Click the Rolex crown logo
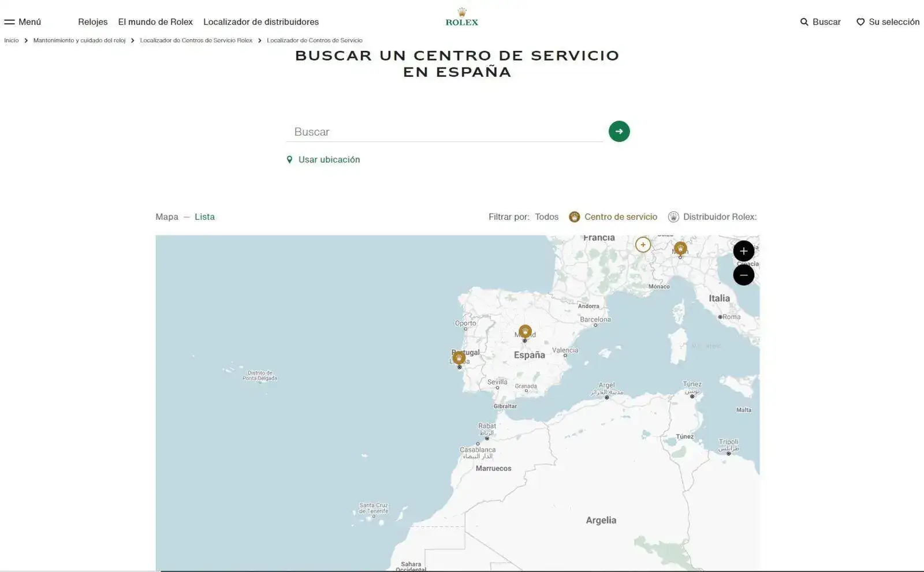The width and height of the screenshot is (924, 572). pyautogui.click(x=462, y=17)
